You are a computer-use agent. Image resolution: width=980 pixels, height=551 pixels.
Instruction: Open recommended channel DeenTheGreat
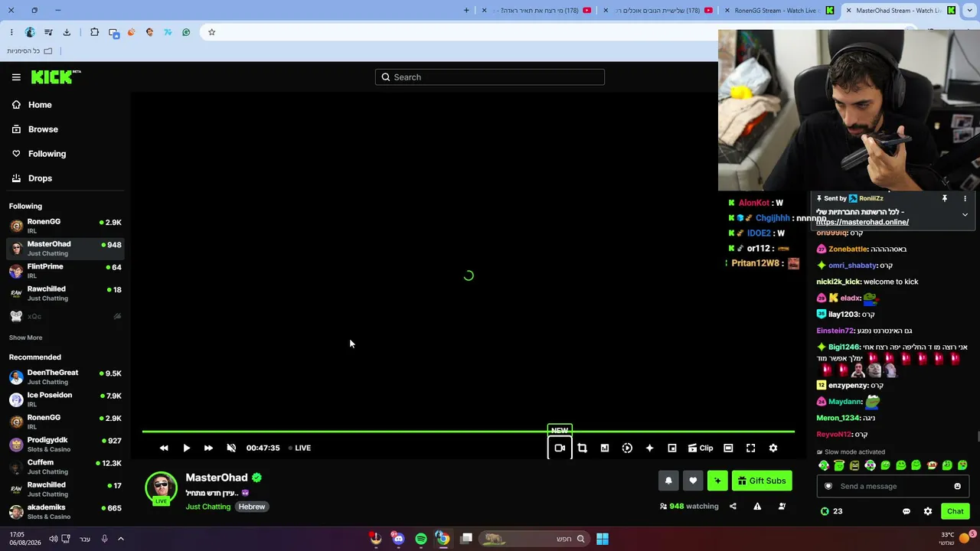click(x=65, y=377)
